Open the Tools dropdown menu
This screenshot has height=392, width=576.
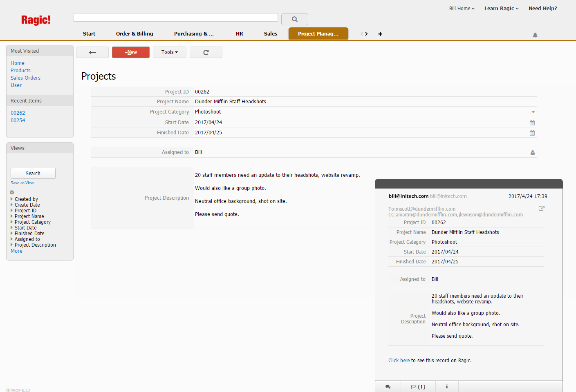click(x=170, y=52)
